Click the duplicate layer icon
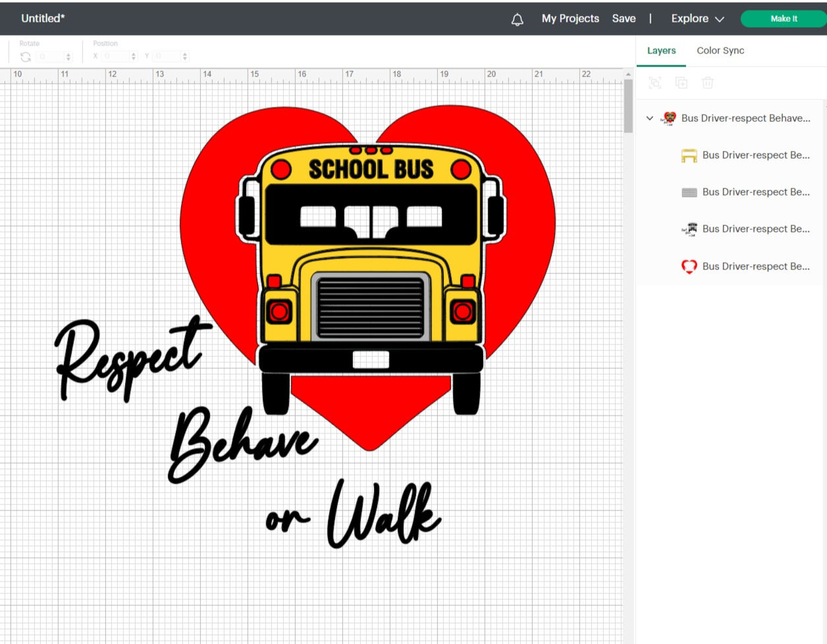 [681, 82]
